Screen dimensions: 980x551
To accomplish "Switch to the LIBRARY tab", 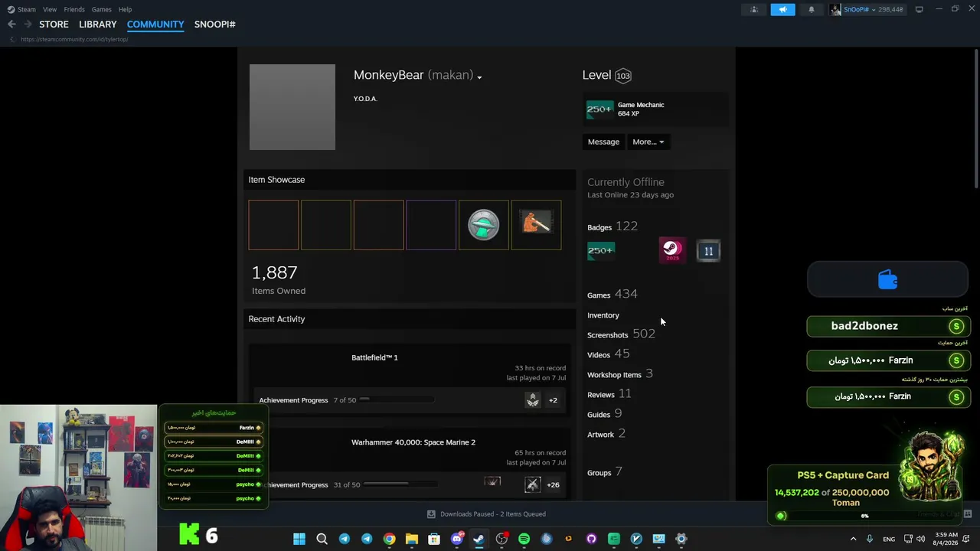I will pos(98,24).
